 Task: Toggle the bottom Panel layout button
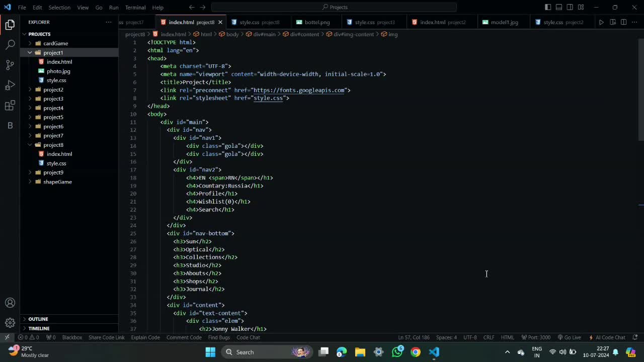(559, 7)
